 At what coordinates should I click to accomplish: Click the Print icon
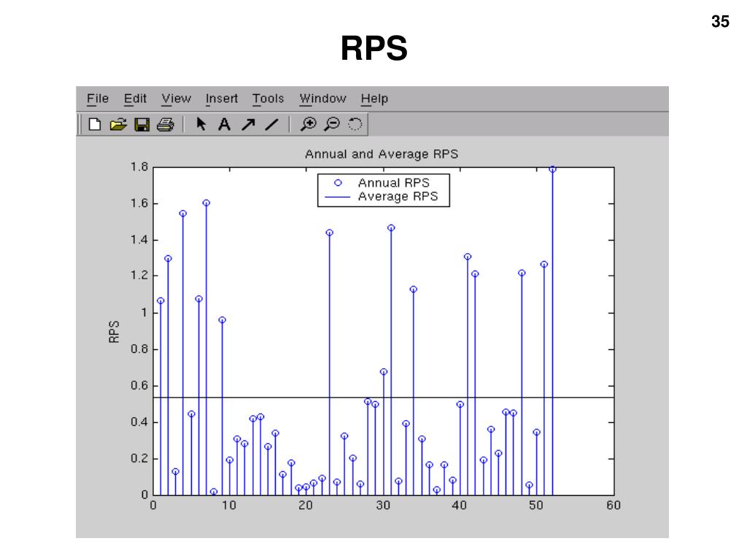click(166, 125)
